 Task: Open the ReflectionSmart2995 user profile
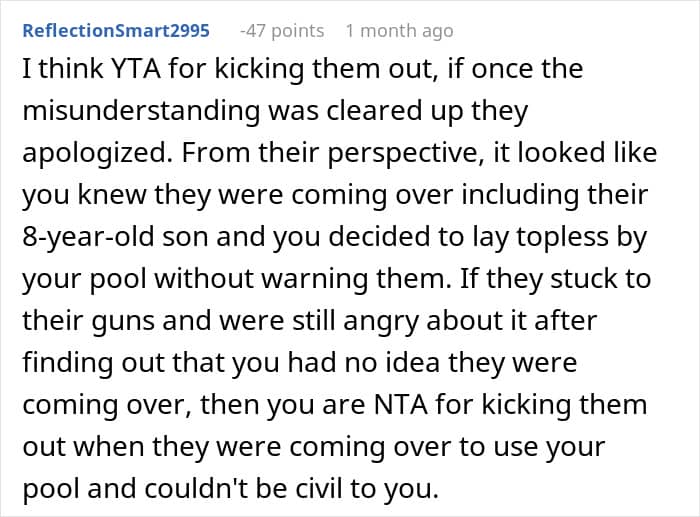[x=116, y=31]
